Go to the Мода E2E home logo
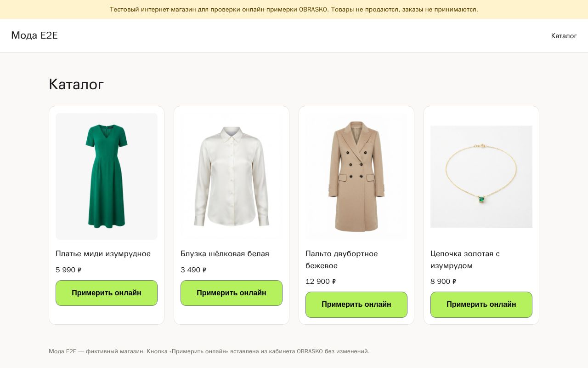 point(34,35)
